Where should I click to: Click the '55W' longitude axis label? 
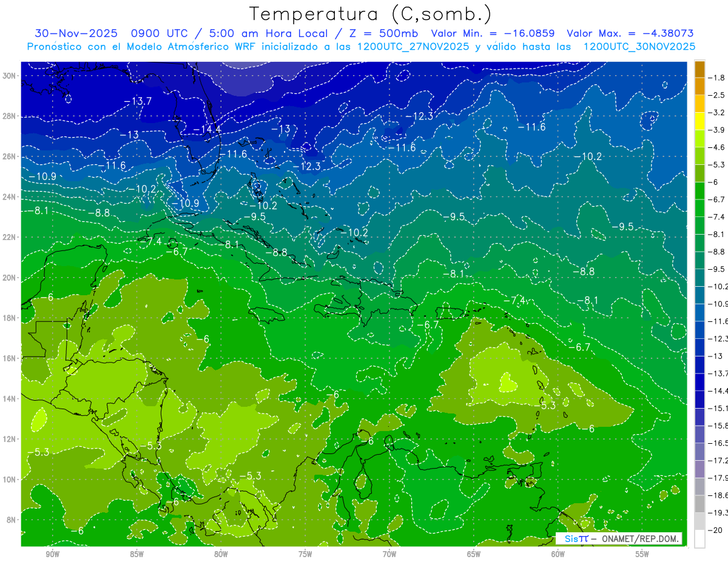tap(642, 554)
